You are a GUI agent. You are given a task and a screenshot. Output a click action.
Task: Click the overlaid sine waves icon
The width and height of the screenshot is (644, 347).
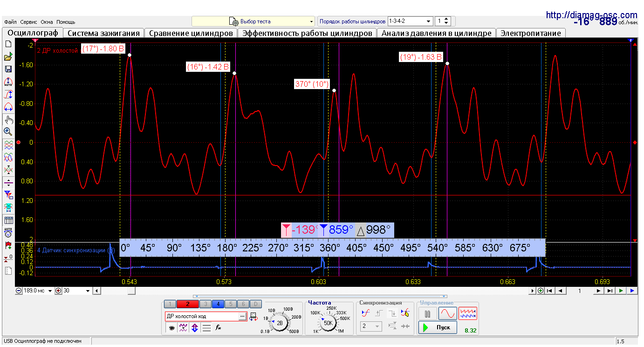[x=8, y=157]
